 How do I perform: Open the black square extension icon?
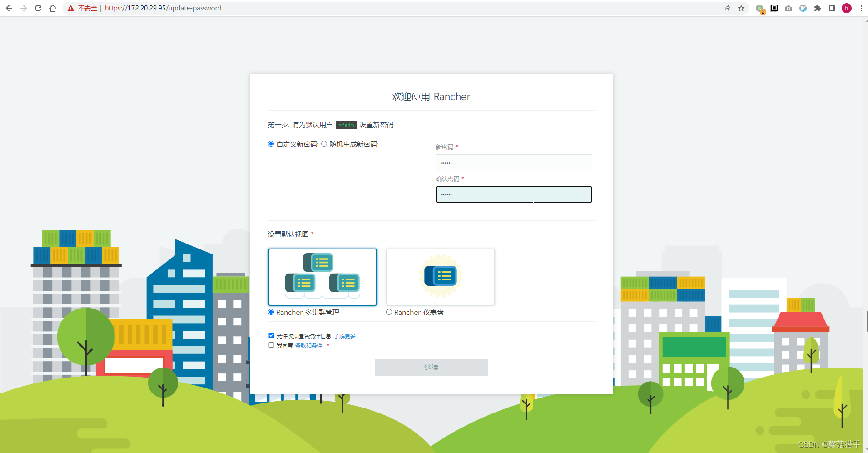(x=774, y=8)
